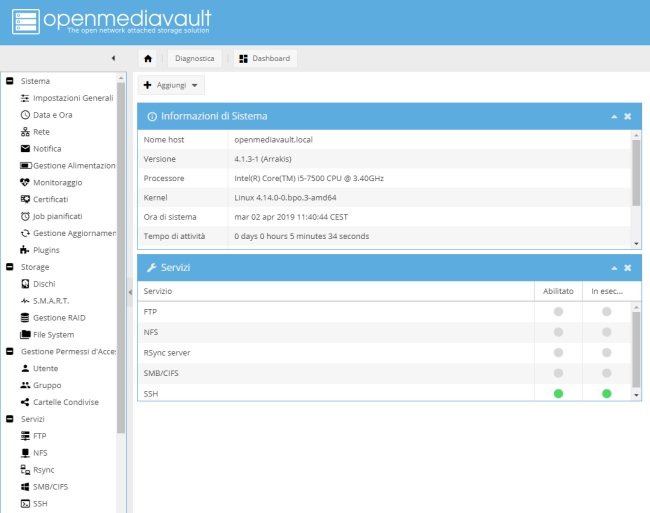Open the Rete network icon

point(25,132)
